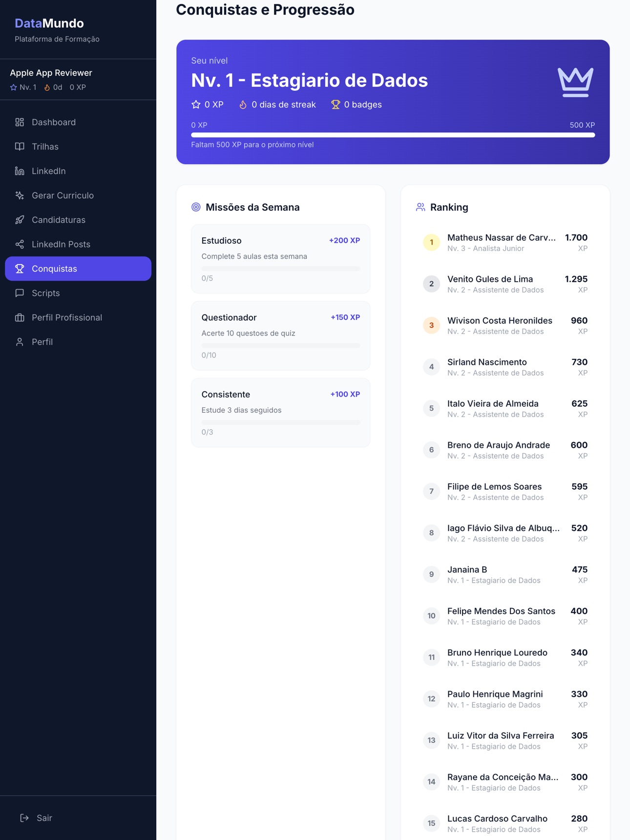Click the people icon beside Ranking
The width and height of the screenshot is (630, 840).
(420, 207)
